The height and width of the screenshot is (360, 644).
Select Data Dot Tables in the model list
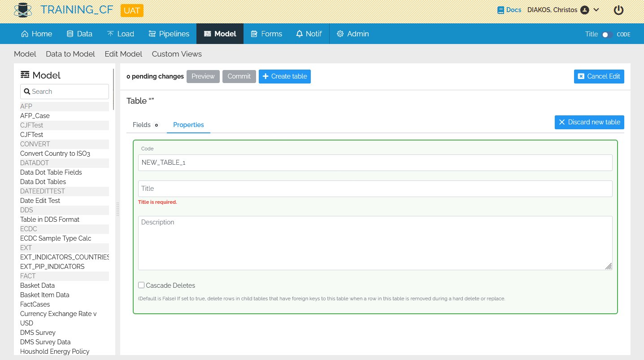click(x=43, y=182)
